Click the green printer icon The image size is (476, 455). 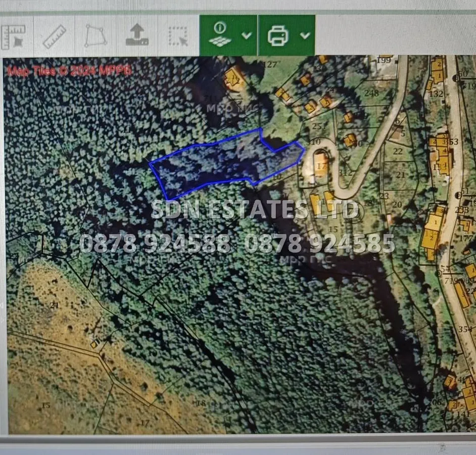[278, 35]
